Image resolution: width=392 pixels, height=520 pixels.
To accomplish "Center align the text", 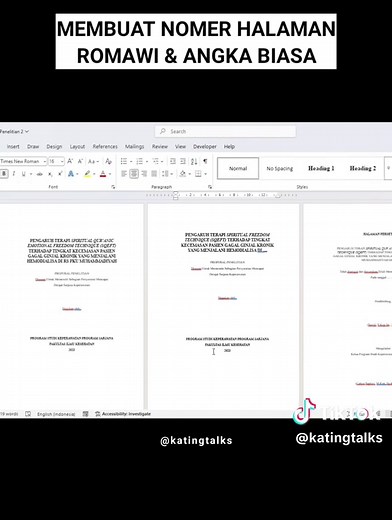I will coord(134,174).
